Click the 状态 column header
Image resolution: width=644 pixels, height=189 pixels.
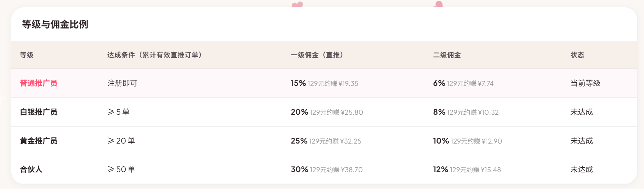pyautogui.click(x=577, y=55)
